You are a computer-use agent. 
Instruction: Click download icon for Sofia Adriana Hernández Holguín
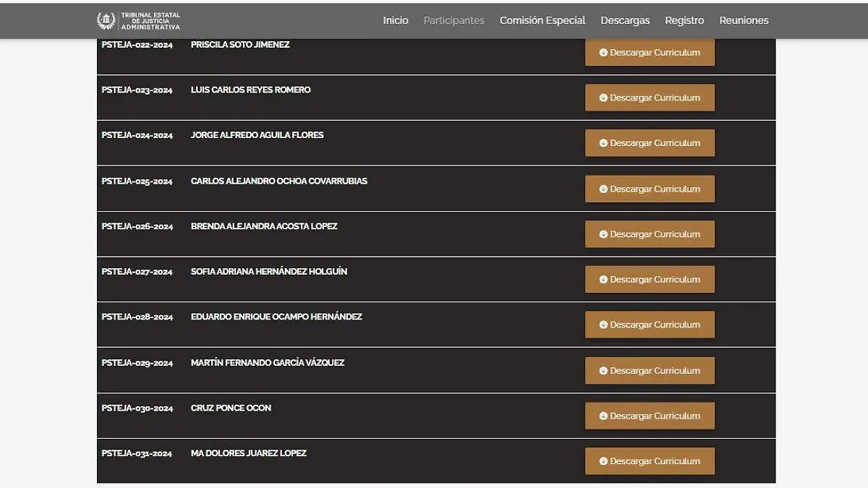(x=603, y=280)
